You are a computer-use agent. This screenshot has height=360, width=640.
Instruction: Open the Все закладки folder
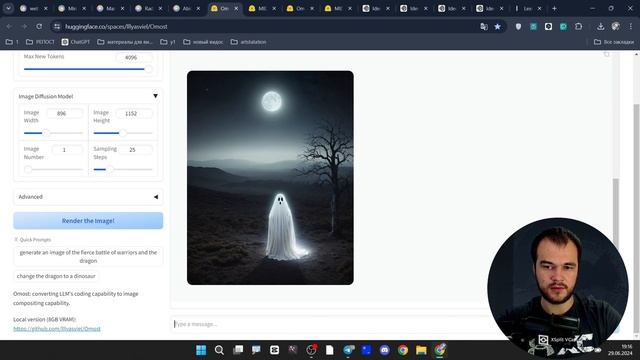[x=614, y=42]
